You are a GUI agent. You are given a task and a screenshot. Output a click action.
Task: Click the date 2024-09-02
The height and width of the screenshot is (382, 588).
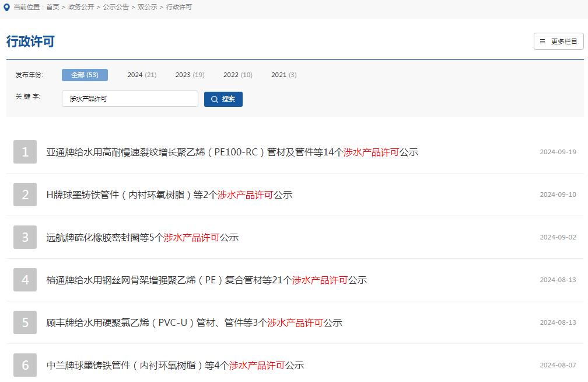[558, 237]
